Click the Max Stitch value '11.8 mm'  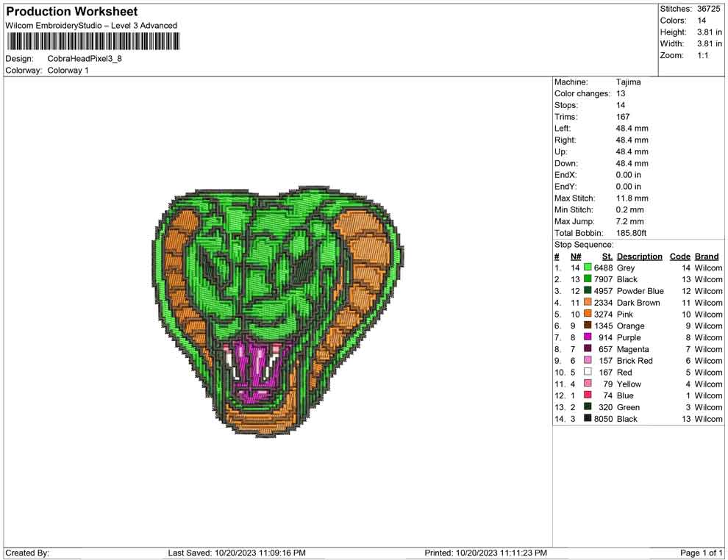[632, 198]
